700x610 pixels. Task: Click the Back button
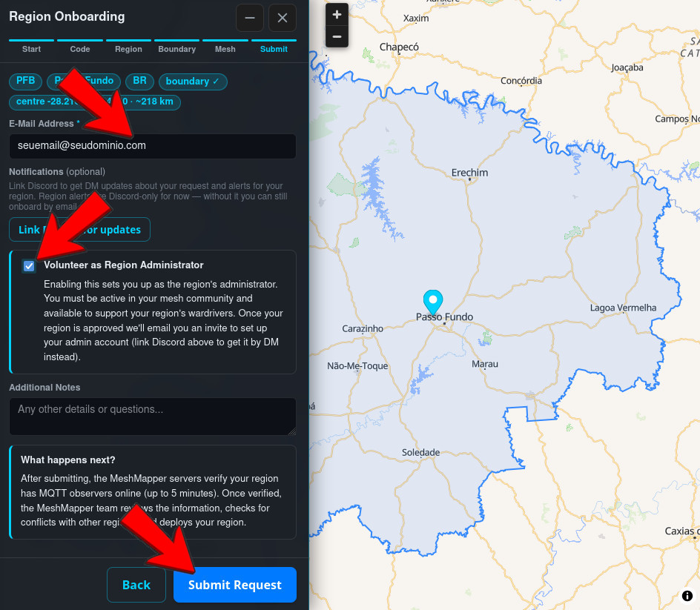tap(136, 585)
